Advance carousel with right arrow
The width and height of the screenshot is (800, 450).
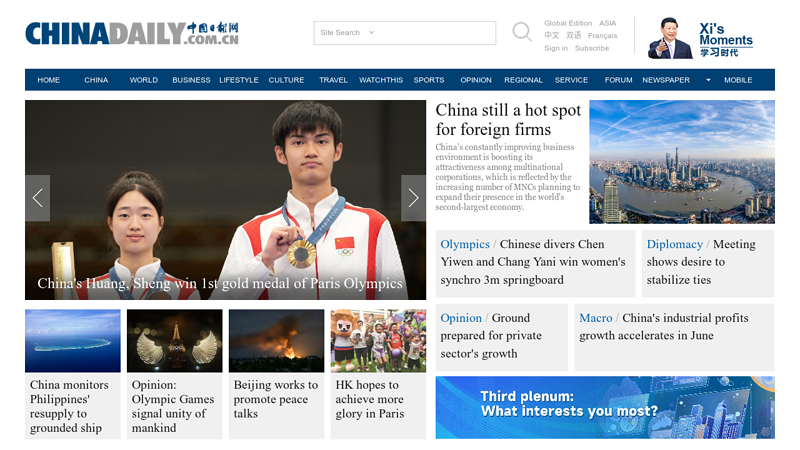(x=413, y=198)
